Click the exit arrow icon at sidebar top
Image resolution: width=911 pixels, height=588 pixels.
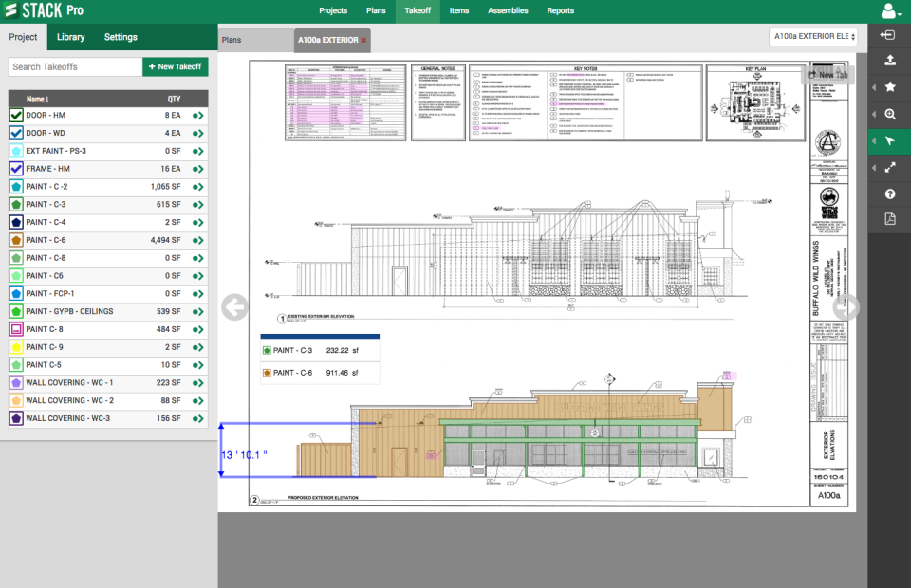(x=890, y=35)
